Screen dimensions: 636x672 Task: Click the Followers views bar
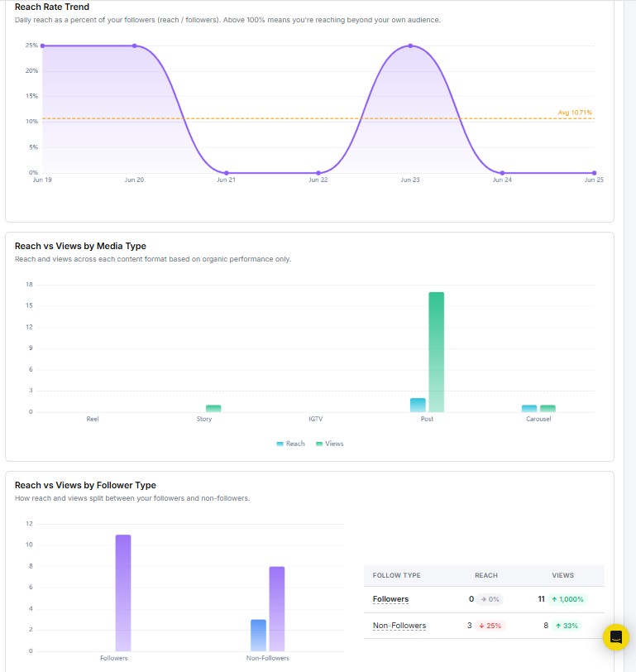pos(123,593)
